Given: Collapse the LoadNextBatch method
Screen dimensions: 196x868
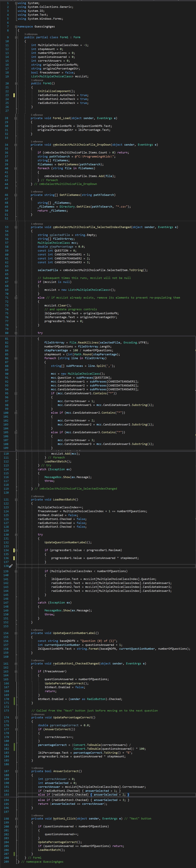Looking at the screenshot, I should [16, 500].
